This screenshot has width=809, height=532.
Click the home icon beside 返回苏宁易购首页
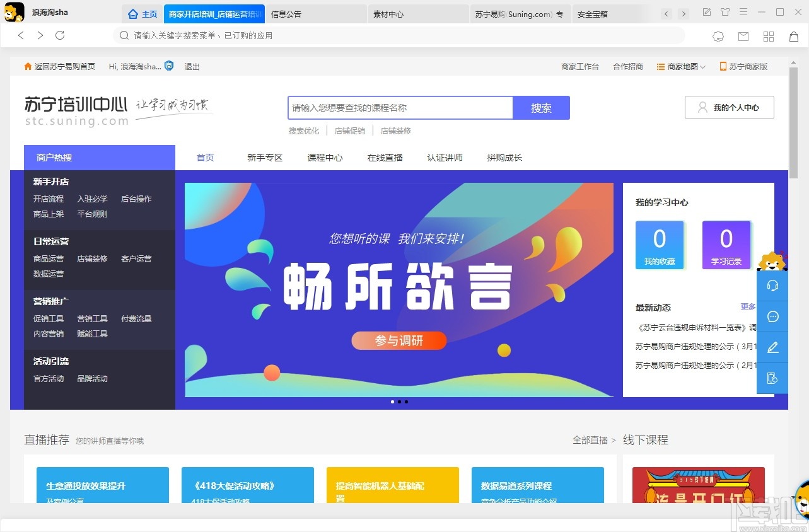point(28,66)
